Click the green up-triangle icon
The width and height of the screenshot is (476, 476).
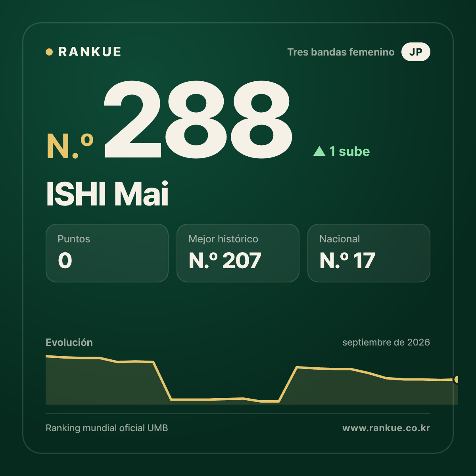tap(319, 151)
